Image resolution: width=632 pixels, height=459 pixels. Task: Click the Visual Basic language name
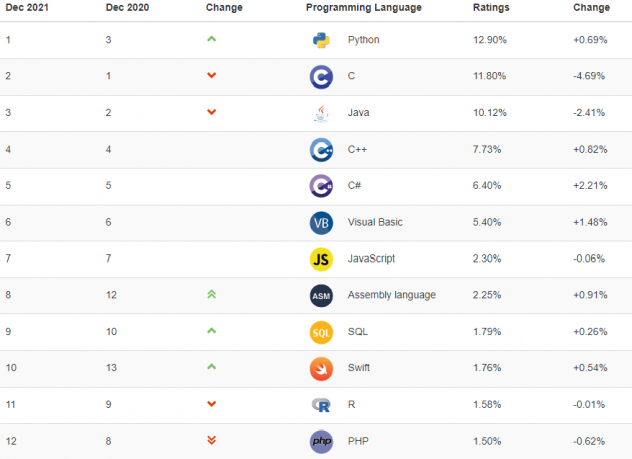[x=375, y=222]
